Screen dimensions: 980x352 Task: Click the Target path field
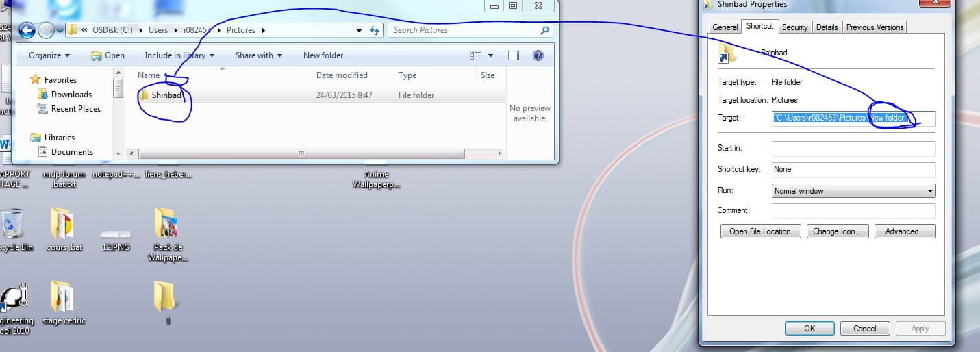[853, 118]
